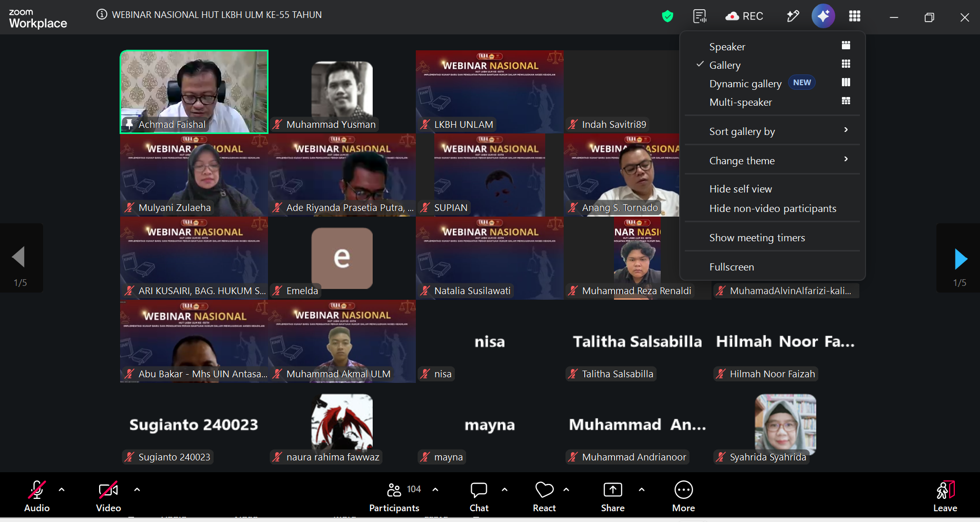This screenshot has width=980, height=522.
Task: Click the meeting info icon beside webinar title
Action: click(102, 14)
